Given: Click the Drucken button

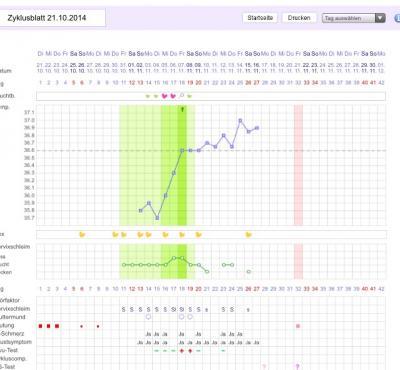Looking at the screenshot, I should point(299,18).
